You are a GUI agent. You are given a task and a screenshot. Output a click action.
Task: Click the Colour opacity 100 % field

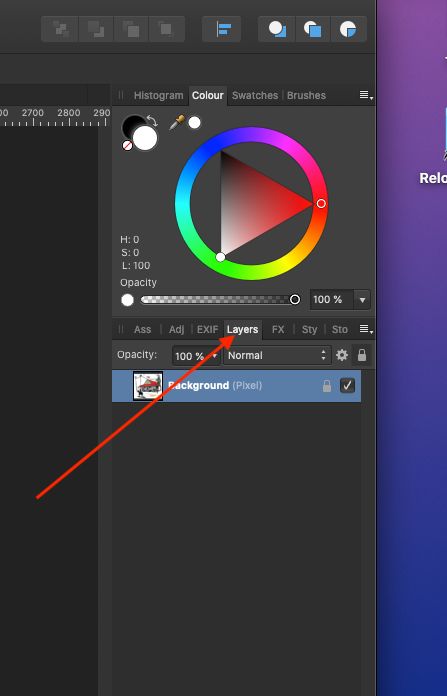332,300
